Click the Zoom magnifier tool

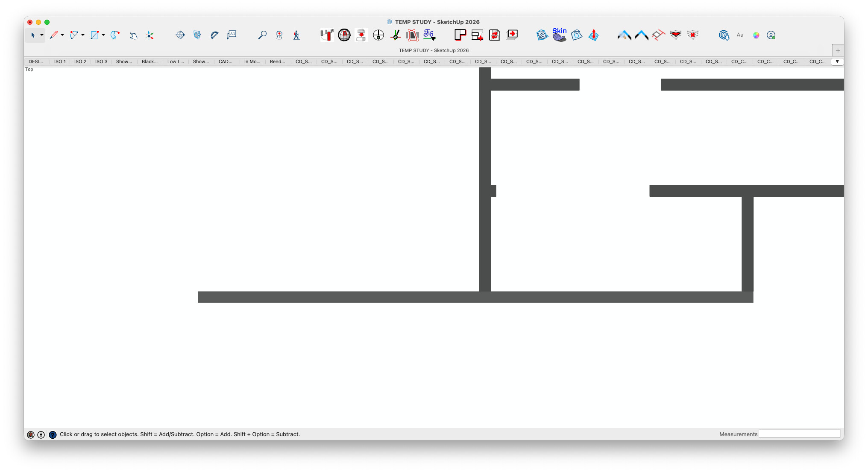pos(262,35)
